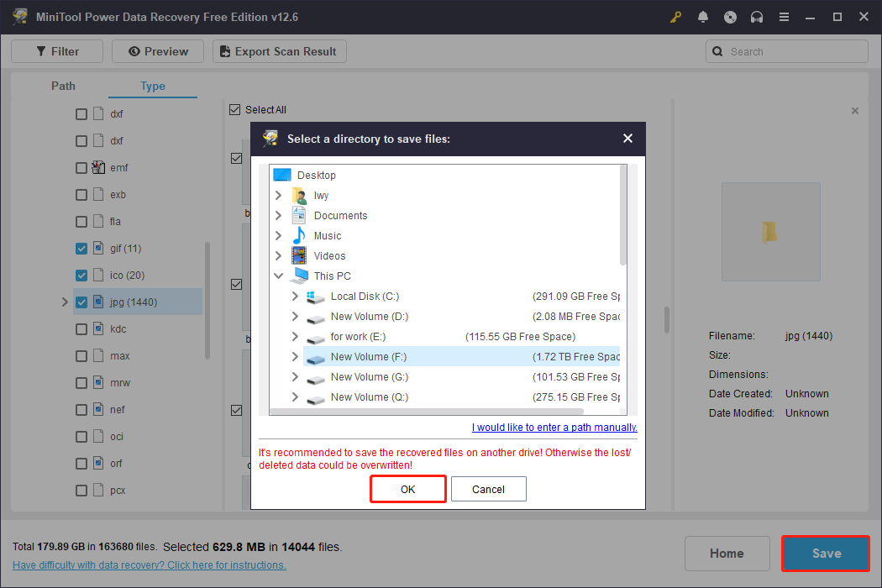Select the This PC computer icon

[x=299, y=276]
